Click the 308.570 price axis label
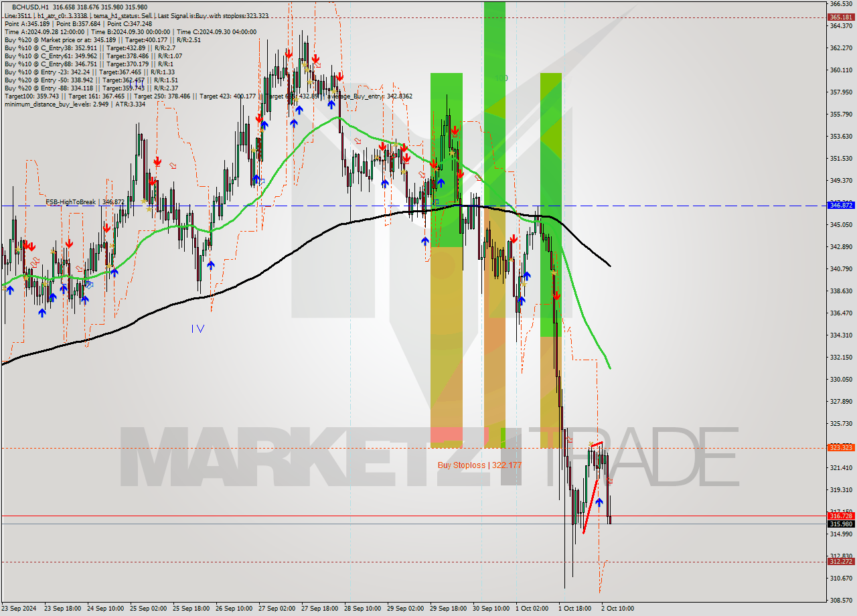The image size is (857, 616). [x=842, y=600]
